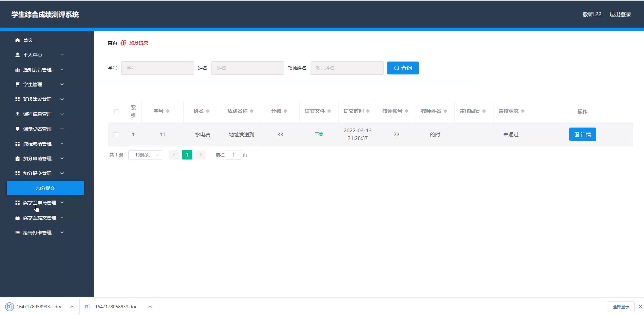
Task: Expand the 课程信息管理 menu chevron
Action: [62, 114]
